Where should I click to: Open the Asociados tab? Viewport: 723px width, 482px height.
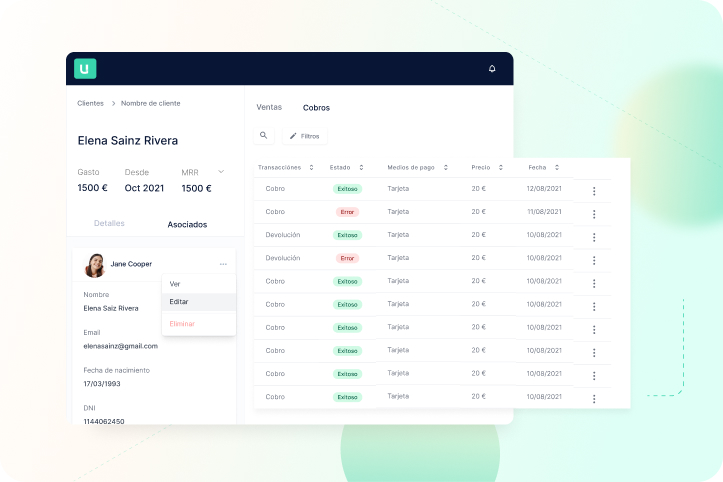(187, 225)
